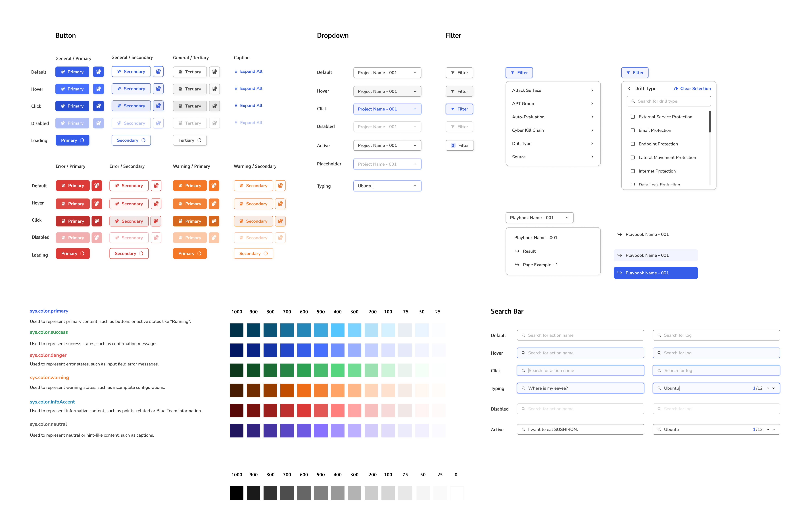The image size is (810, 532).
Task: Click Expand All in Default row
Action: [249, 72]
